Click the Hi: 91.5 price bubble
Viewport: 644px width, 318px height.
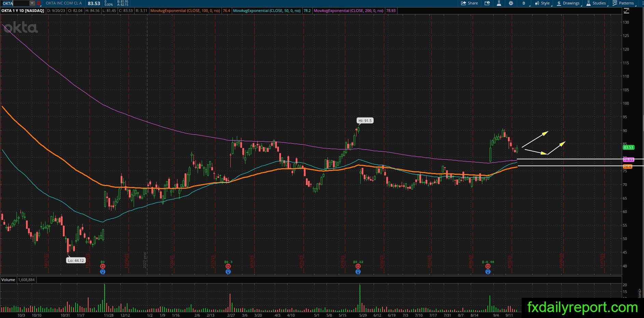pyautogui.click(x=365, y=121)
